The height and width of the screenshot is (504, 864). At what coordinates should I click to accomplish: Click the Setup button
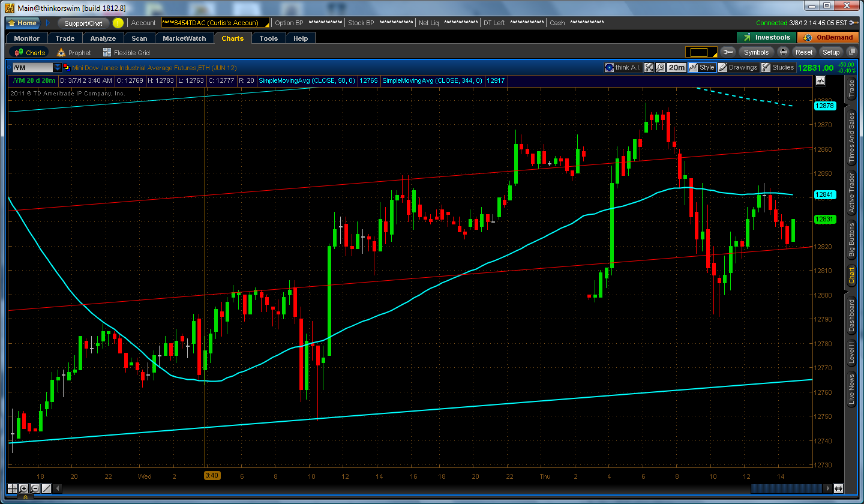(x=831, y=52)
